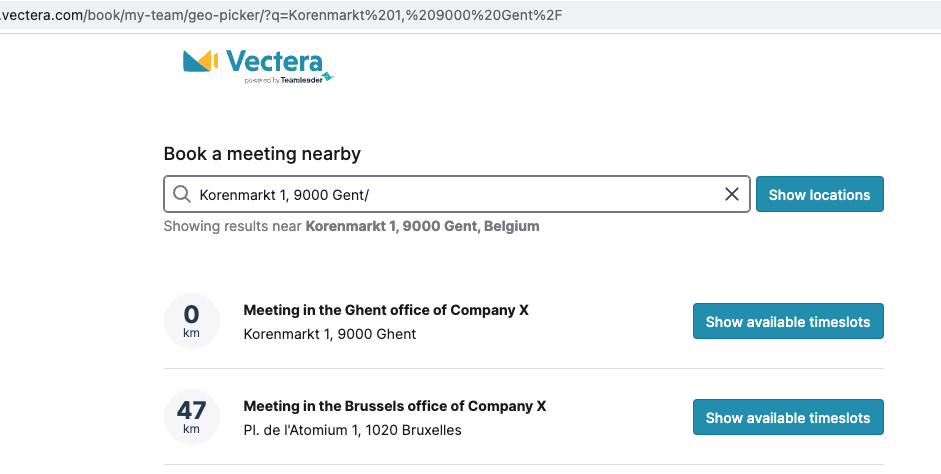This screenshot has width=941, height=474.
Task: Click inside the Korenmarkt address search field
Action: point(457,194)
